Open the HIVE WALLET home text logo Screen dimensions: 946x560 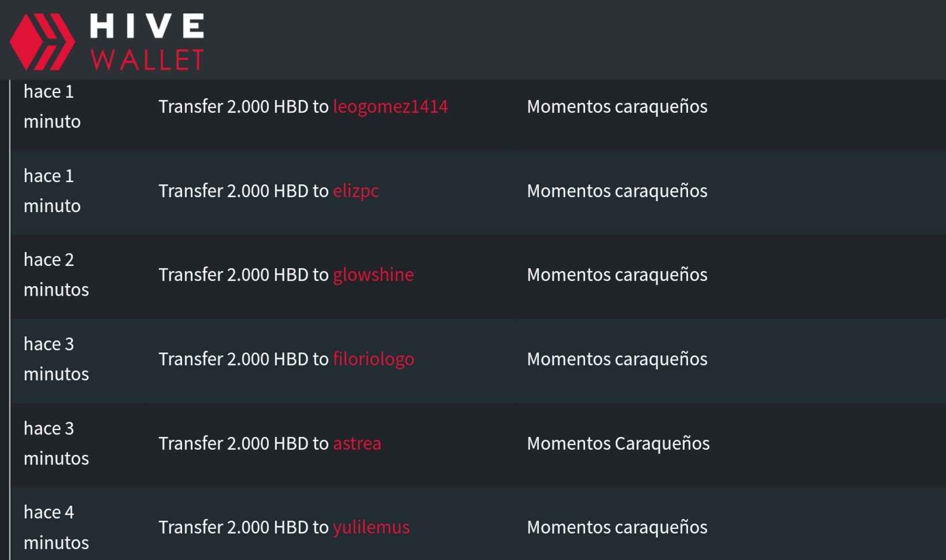click(147, 42)
